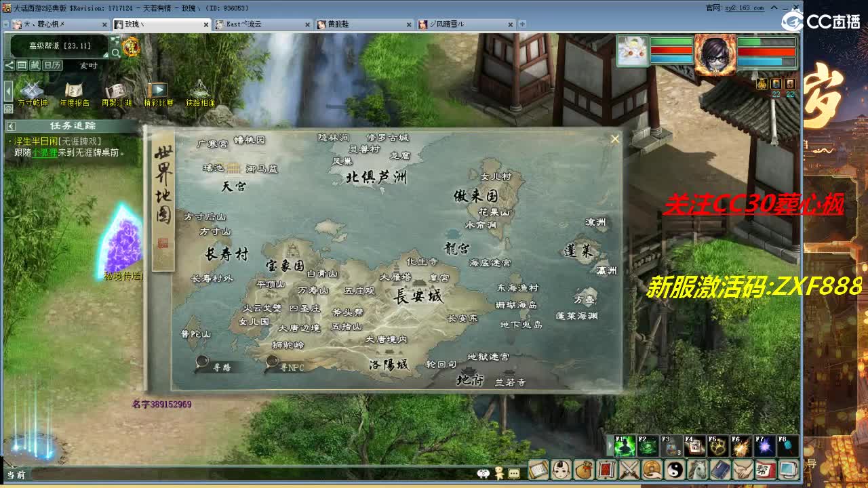
Task: Use the F8 blue feather item slot
Action: click(x=787, y=445)
